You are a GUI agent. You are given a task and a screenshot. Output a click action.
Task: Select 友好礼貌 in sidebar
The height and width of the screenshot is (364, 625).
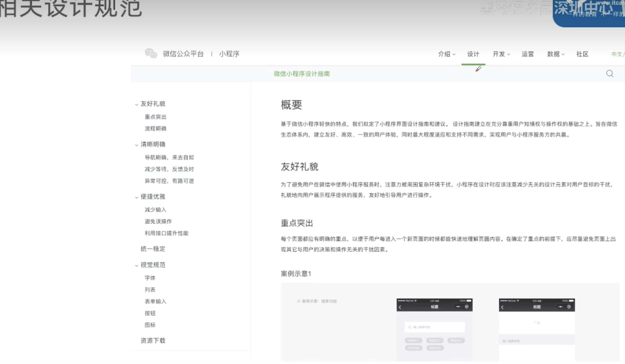click(153, 104)
